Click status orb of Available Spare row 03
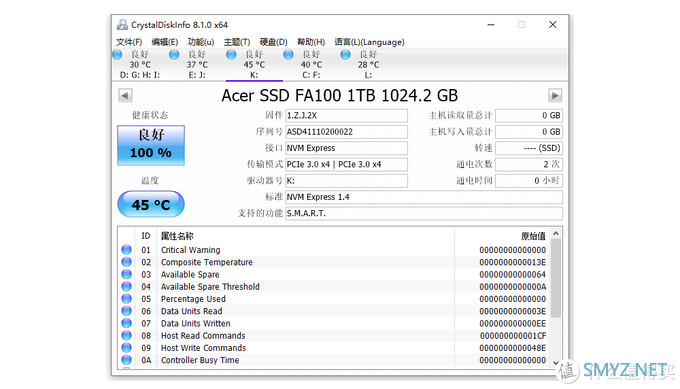 pos(126,274)
